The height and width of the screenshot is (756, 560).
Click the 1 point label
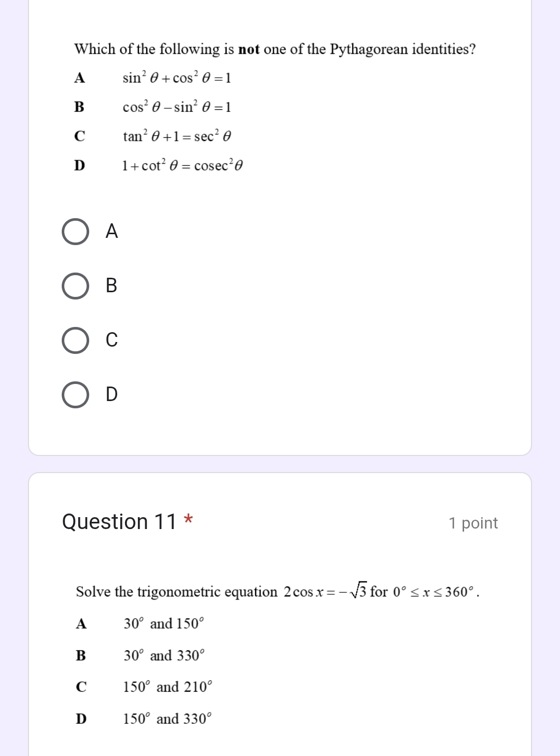point(473,523)
